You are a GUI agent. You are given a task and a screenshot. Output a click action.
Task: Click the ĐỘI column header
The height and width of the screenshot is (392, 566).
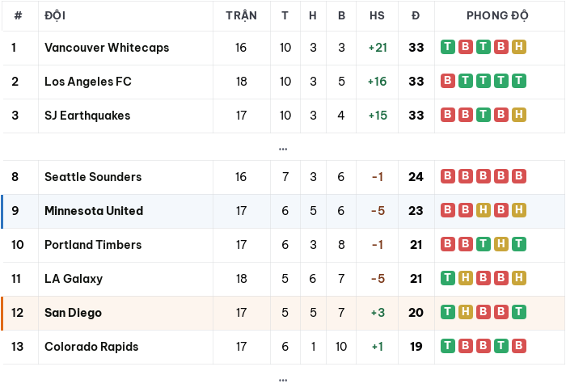[55, 15]
